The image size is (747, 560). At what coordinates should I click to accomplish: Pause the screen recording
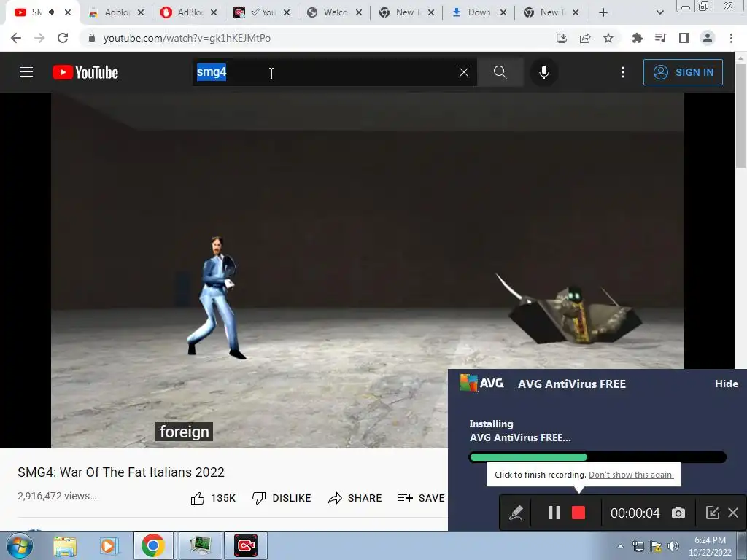pos(554,513)
